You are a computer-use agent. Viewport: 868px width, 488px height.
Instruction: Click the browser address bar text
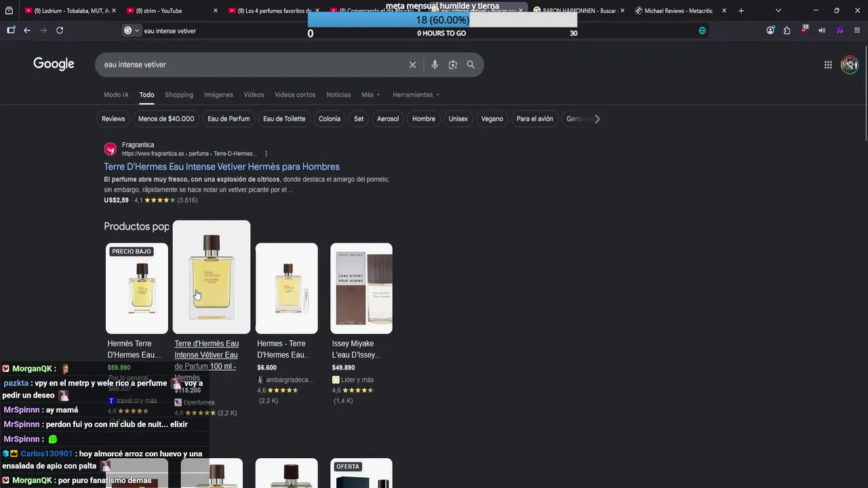pyautogui.click(x=170, y=30)
